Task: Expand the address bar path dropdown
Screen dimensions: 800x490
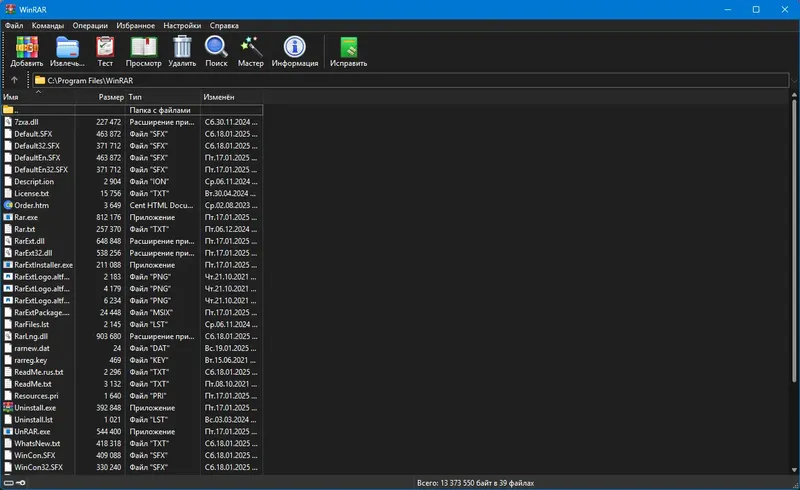Action: point(794,81)
